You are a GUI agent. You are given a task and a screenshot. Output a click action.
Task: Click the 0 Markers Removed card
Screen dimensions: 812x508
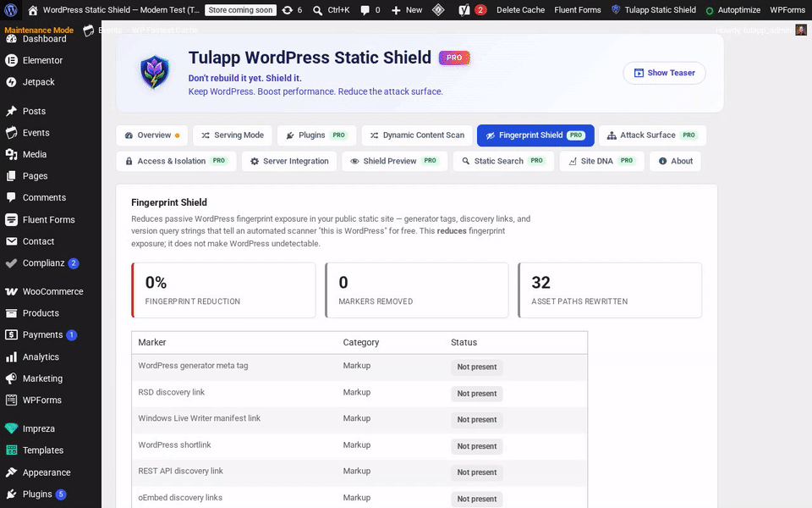[x=417, y=290]
